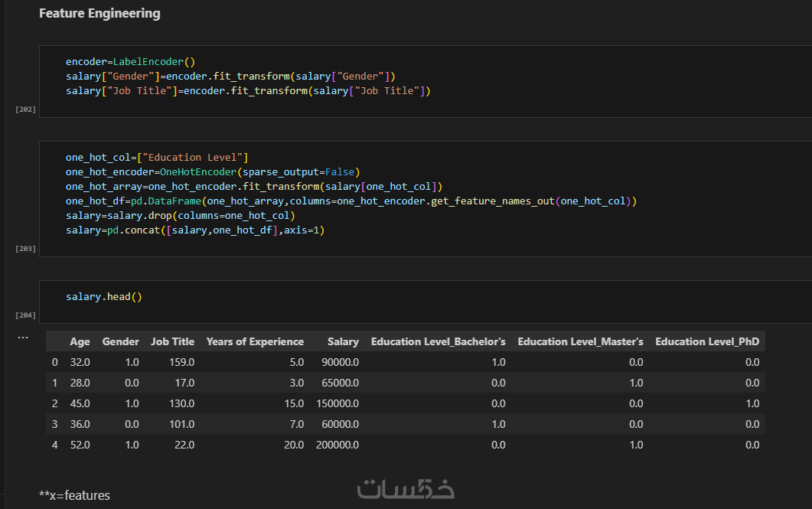Select the x=features markdown text
The image size is (812, 509).
74,496
